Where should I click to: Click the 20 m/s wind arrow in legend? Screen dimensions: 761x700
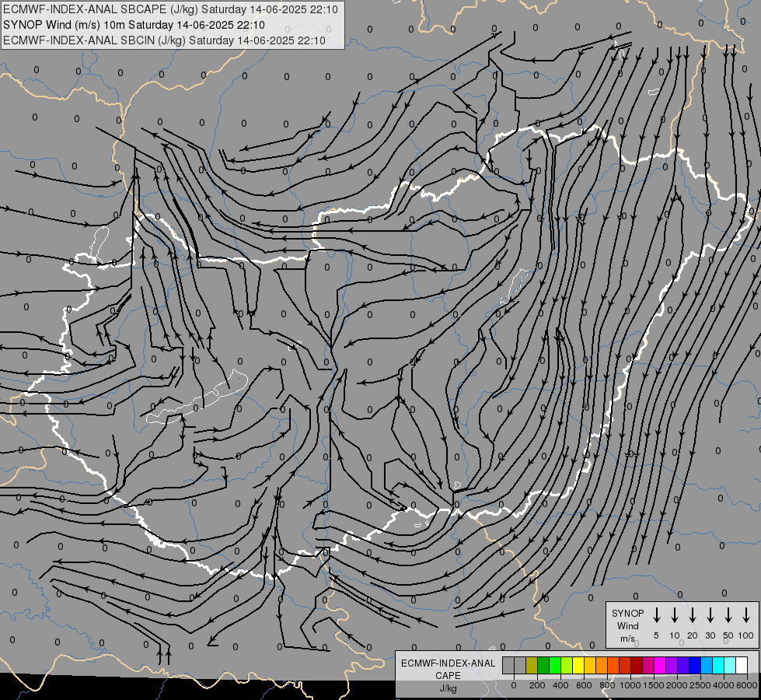(x=693, y=615)
